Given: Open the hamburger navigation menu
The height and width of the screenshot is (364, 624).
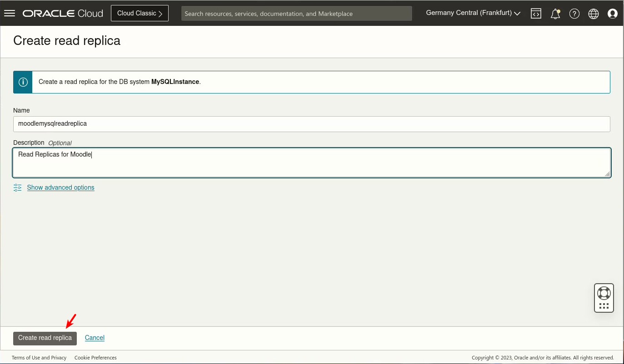Looking at the screenshot, I should [10, 13].
